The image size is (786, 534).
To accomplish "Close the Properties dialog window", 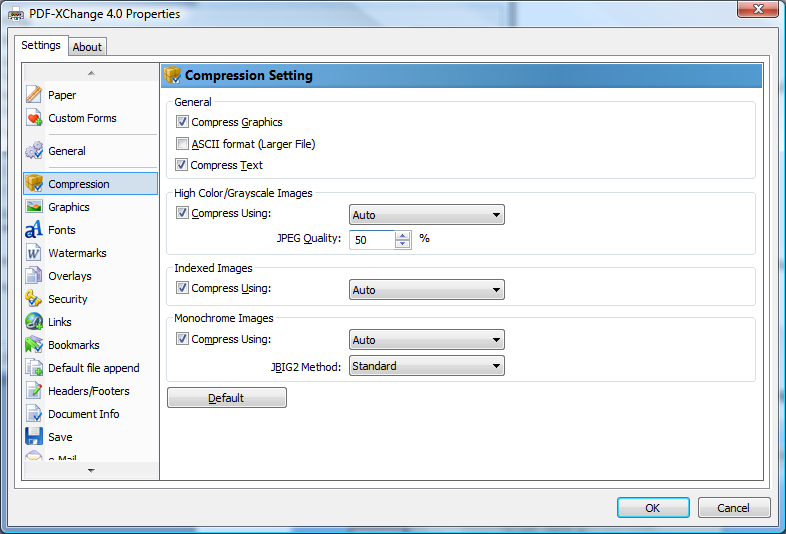I will [x=758, y=9].
